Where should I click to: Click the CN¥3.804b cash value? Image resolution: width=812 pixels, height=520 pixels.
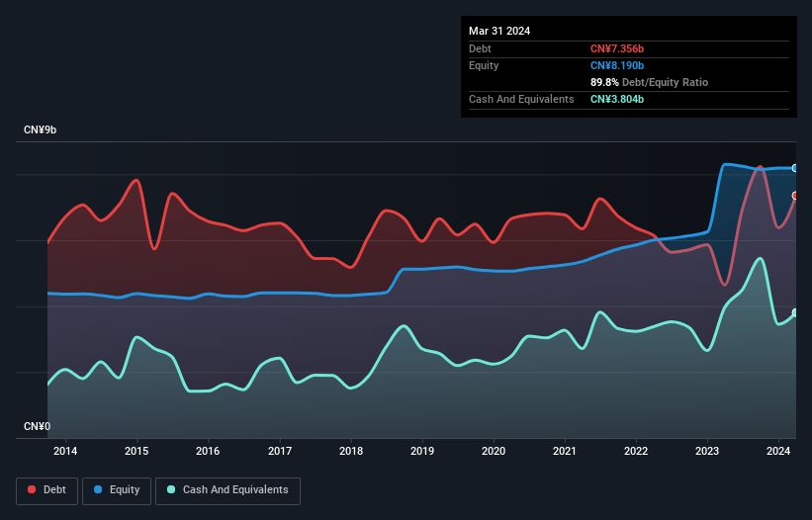[x=617, y=99]
